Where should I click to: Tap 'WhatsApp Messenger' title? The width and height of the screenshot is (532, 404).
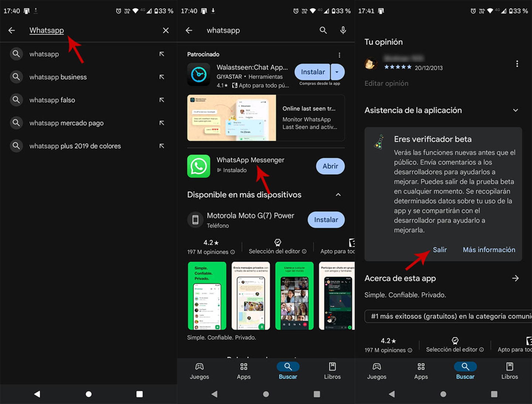[x=250, y=160]
